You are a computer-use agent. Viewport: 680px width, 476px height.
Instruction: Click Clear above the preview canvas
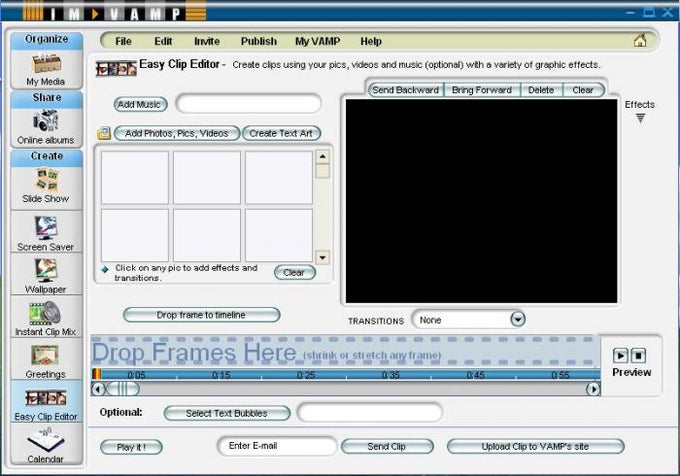pos(583,90)
